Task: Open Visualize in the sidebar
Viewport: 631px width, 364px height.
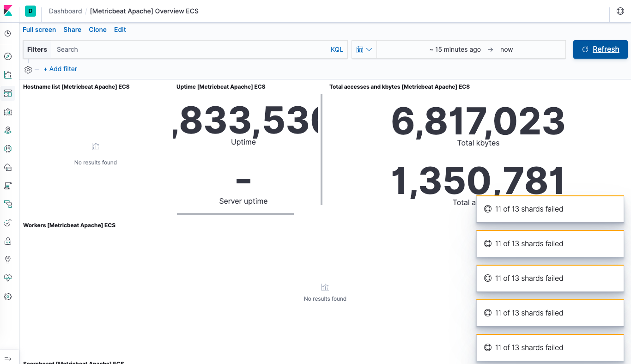Action: [x=8, y=75]
